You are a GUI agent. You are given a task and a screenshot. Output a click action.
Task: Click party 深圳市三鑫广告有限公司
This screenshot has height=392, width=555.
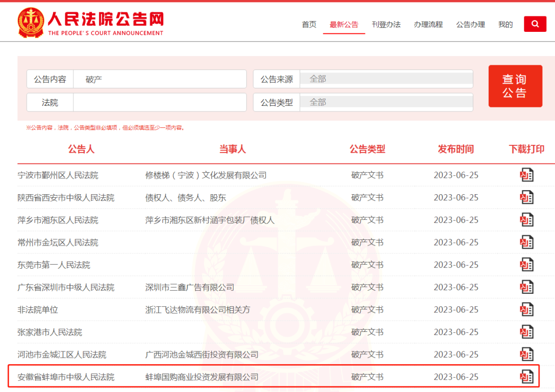pyautogui.click(x=190, y=287)
